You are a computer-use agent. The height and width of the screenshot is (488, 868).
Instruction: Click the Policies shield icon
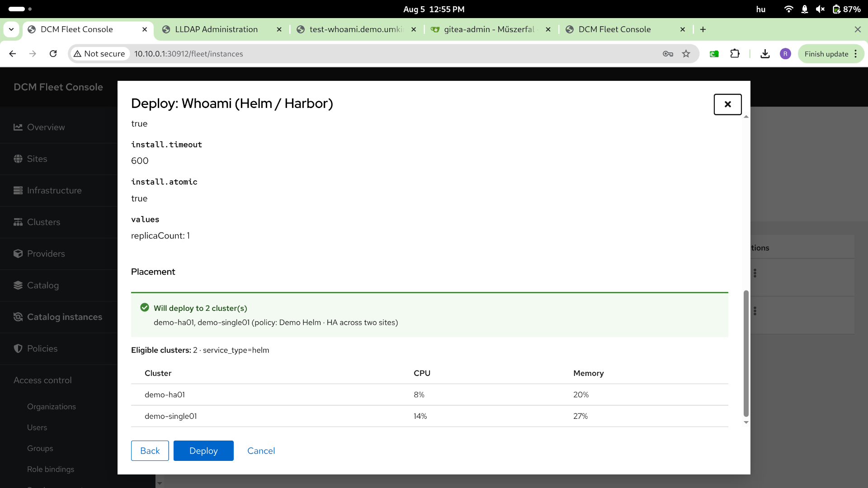(x=18, y=349)
